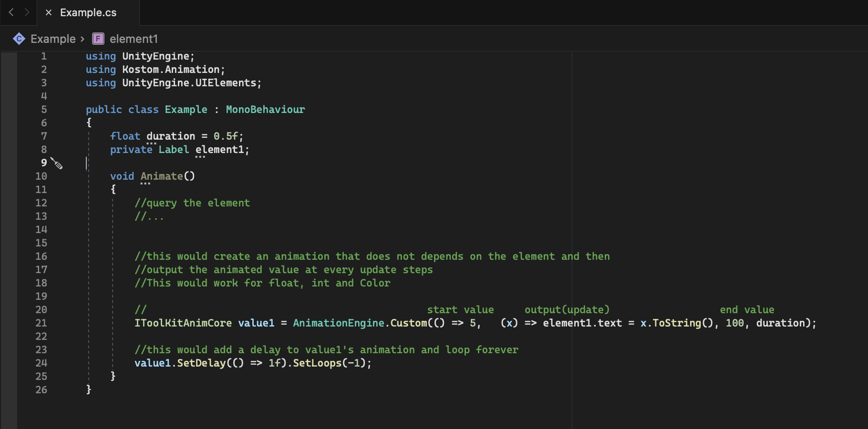Click the IToolKitAnimCore type name
Screen dimensions: 868x429
click(183, 323)
